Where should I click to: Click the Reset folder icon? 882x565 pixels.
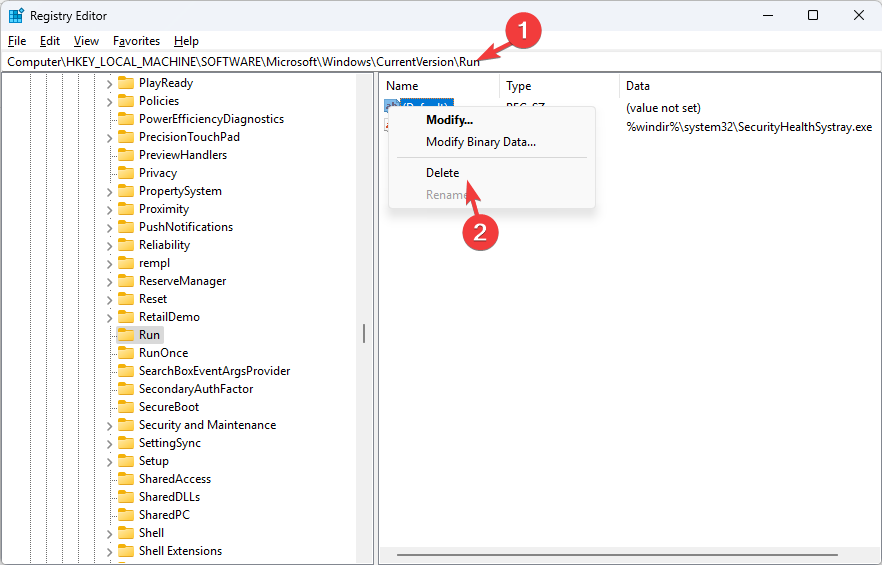[126, 299]
